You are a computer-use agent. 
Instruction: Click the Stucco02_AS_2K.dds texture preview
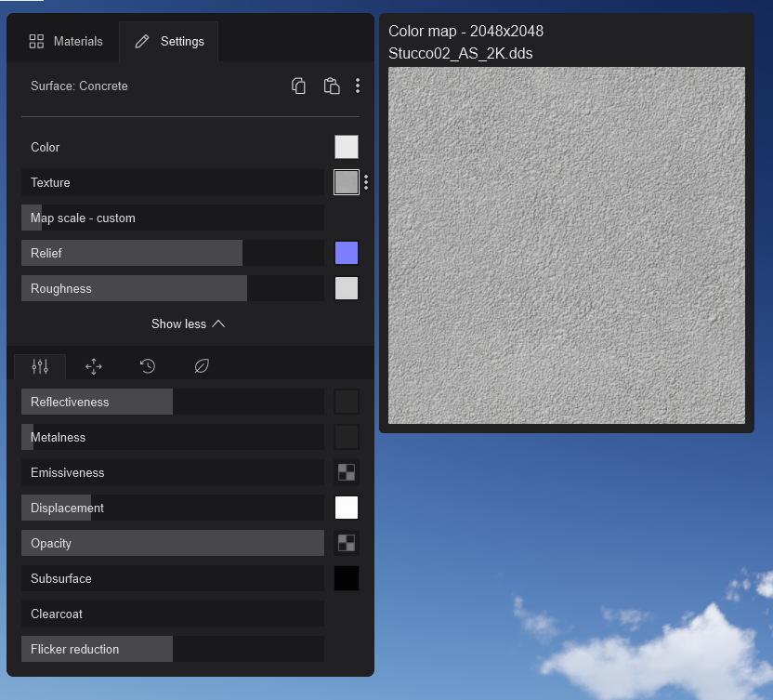[566, 244]
